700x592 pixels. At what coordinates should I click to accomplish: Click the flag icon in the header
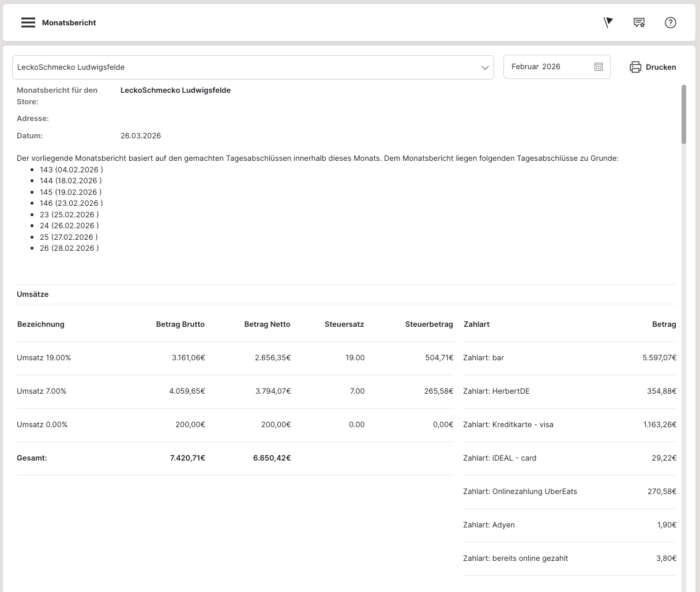pos(608,22)
